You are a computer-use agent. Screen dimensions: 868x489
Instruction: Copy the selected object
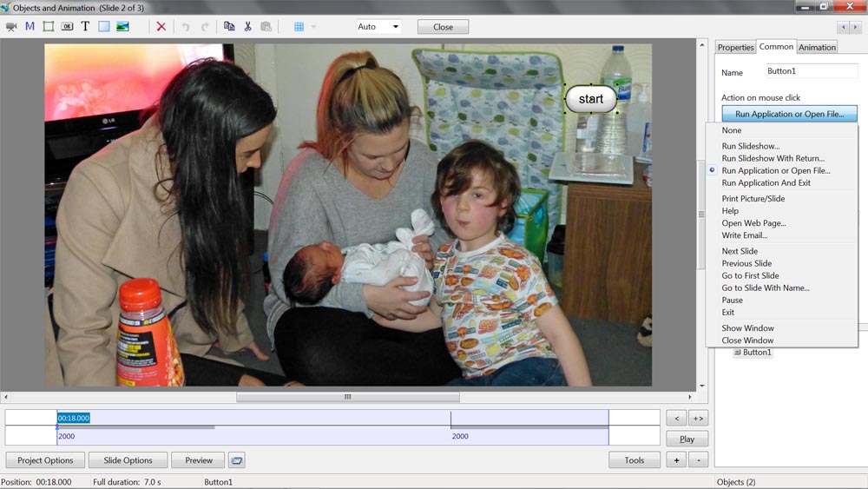[x=229, y=26]
